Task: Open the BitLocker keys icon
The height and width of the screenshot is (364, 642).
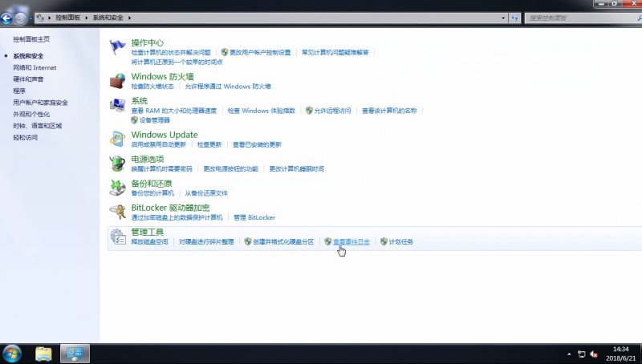Action: click(117, 212)
